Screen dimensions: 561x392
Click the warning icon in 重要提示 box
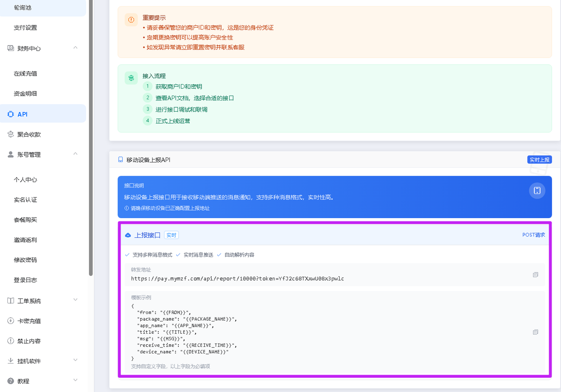131,19
